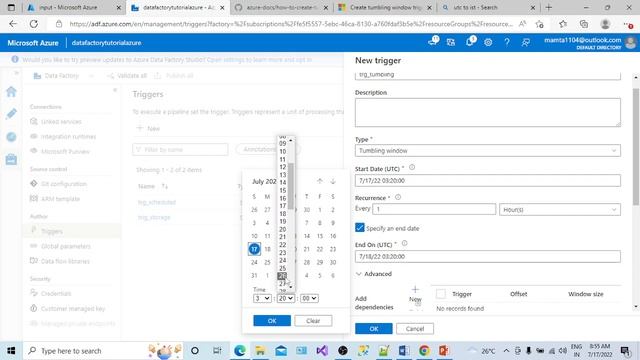Go back in browser
The width and height of the screenshot is (640, 360).
13,24
